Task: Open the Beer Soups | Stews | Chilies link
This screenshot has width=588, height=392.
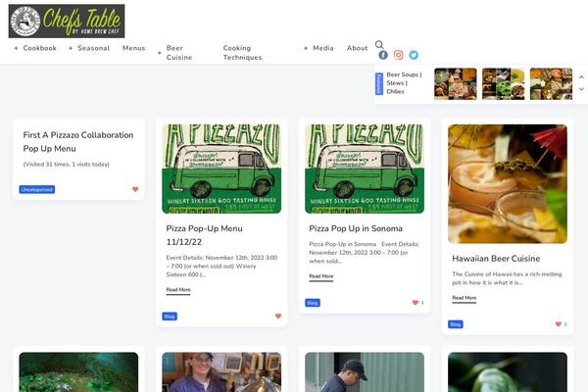Action: tap(404, 83)
